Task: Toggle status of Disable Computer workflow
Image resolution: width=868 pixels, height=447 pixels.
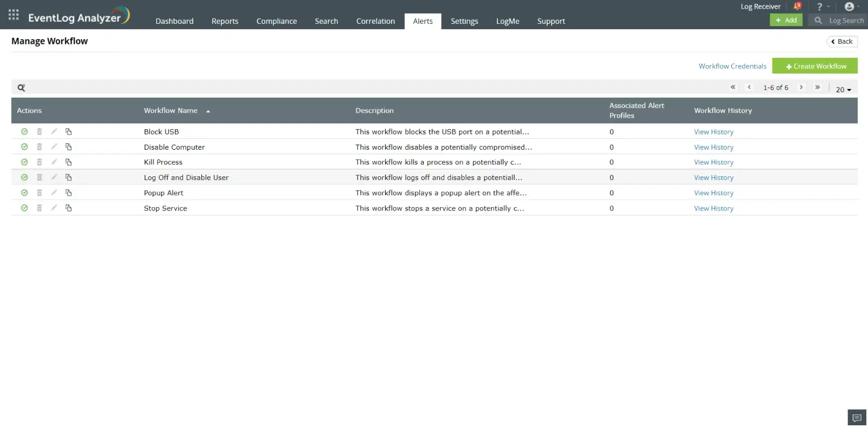Action: point(24,147)
